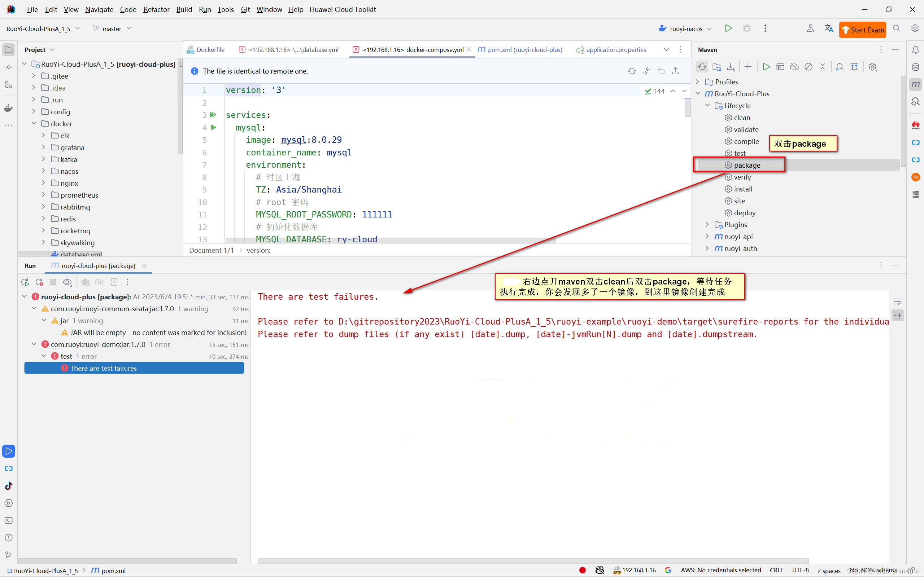The width and height of the screenshot is (924, 577).
Task: Double-click the Maven package goal
Action: (747, 165)
